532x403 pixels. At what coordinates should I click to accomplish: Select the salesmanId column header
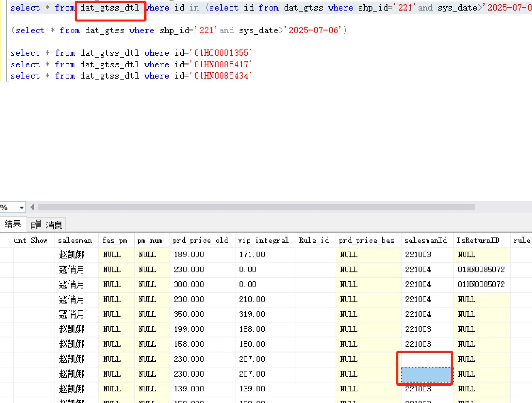426,241
